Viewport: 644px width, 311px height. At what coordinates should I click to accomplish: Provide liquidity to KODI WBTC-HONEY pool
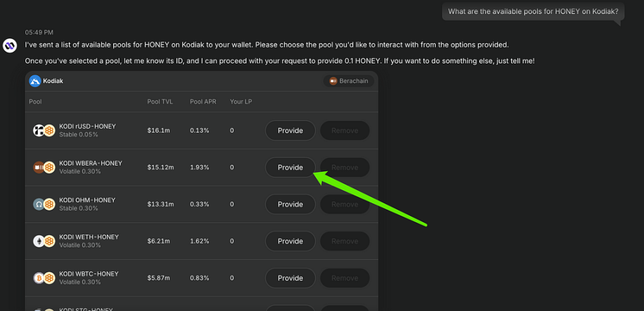(x=291, y=278)
